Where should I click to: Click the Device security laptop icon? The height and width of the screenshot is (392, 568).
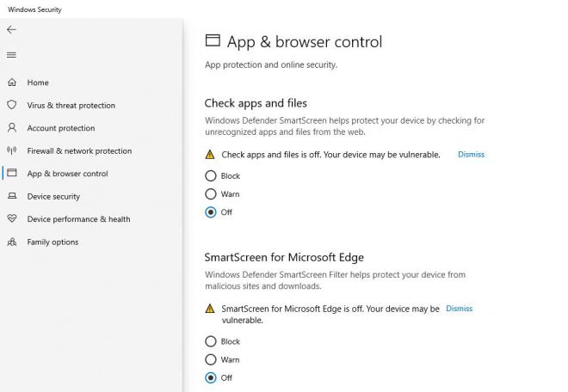(12, 196)
